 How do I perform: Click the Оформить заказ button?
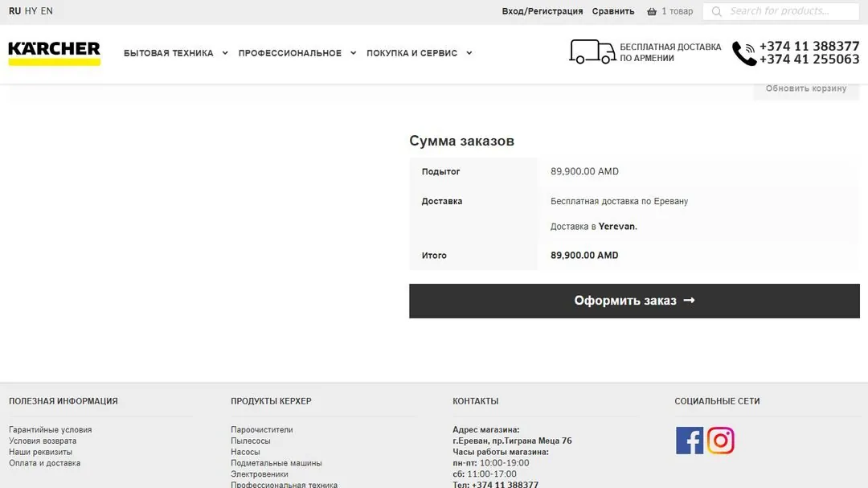click(x=634, y=301)
